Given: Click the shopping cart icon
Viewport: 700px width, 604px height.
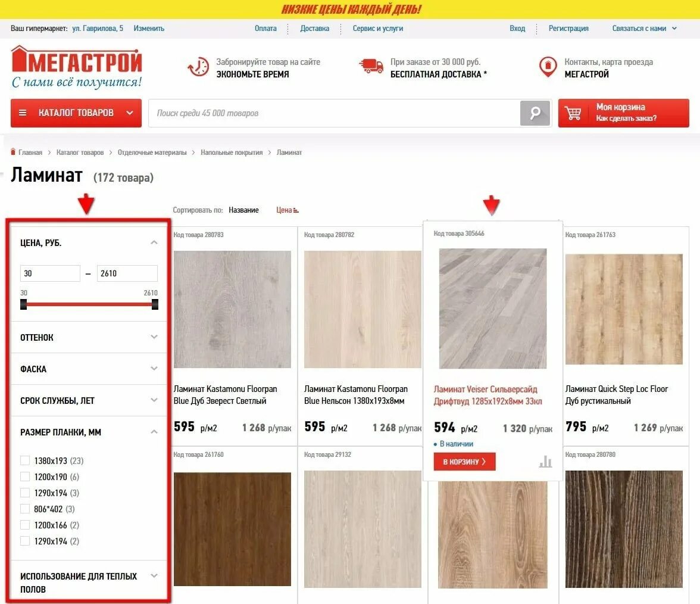Looking at the screenshot, I should click(573, 113).
